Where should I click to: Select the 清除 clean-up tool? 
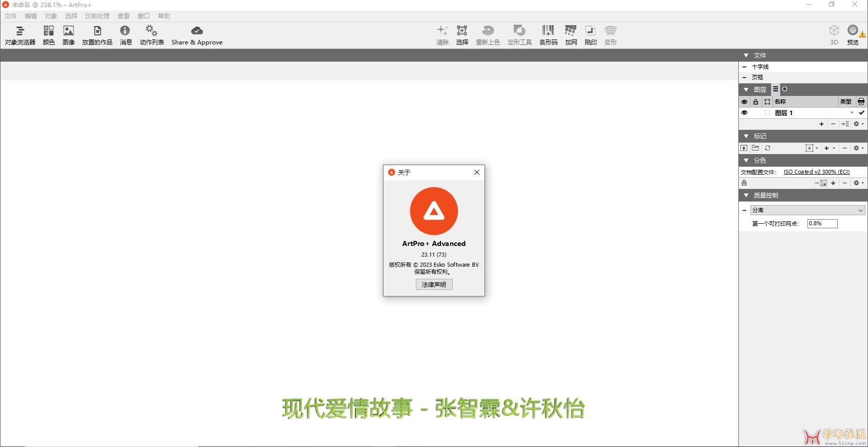pos(443,35)
